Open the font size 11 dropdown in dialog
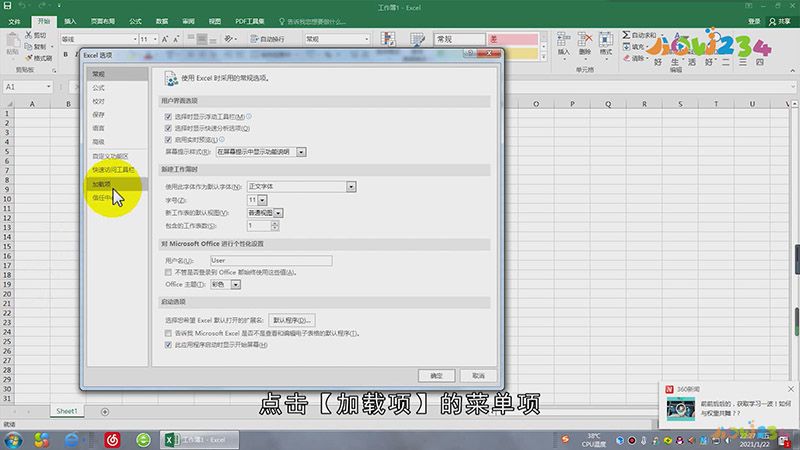Image resolution: width=800 pixels, height=450 pixels. [x=262, y=200]
